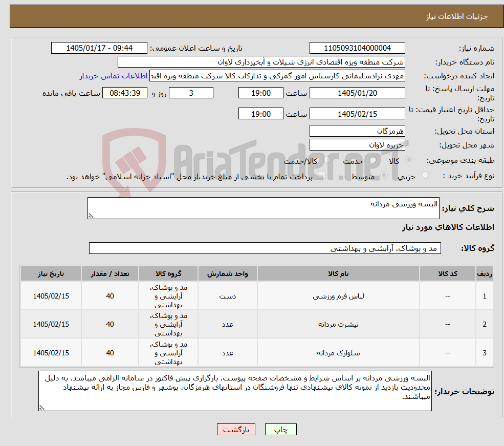Click the delivery province field هرمزگان
Viewport: 504px width, 446px height.
357,131
